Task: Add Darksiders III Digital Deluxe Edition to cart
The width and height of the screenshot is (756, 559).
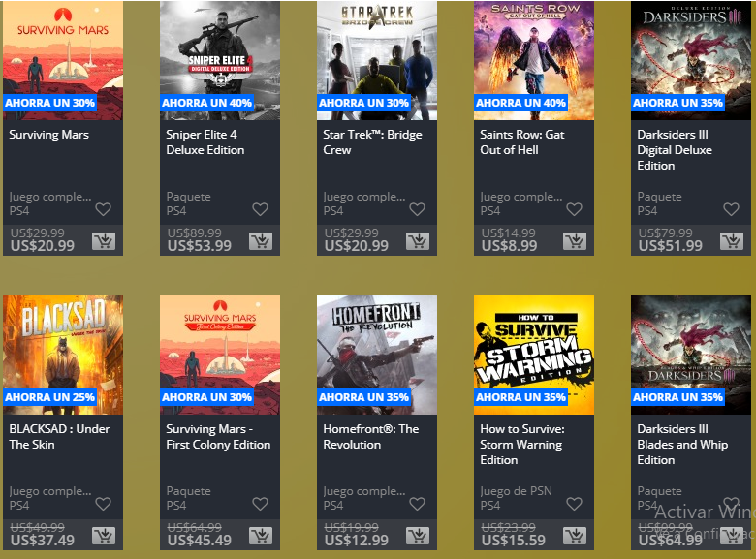Action: (x=732, y=241)
